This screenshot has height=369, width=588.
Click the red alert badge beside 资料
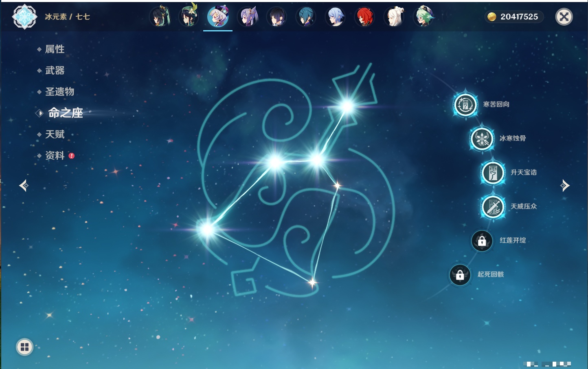pos(72,156)
